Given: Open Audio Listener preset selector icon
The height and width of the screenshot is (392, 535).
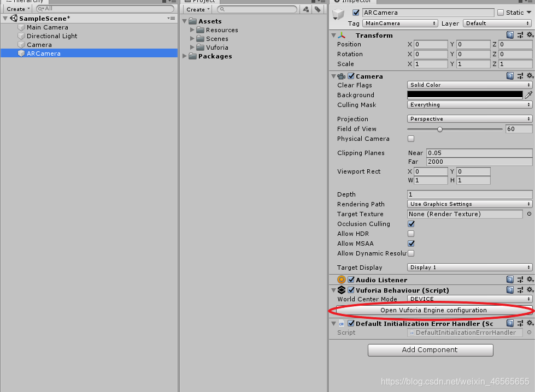Looking at the screenshot, I should [520, 280].
